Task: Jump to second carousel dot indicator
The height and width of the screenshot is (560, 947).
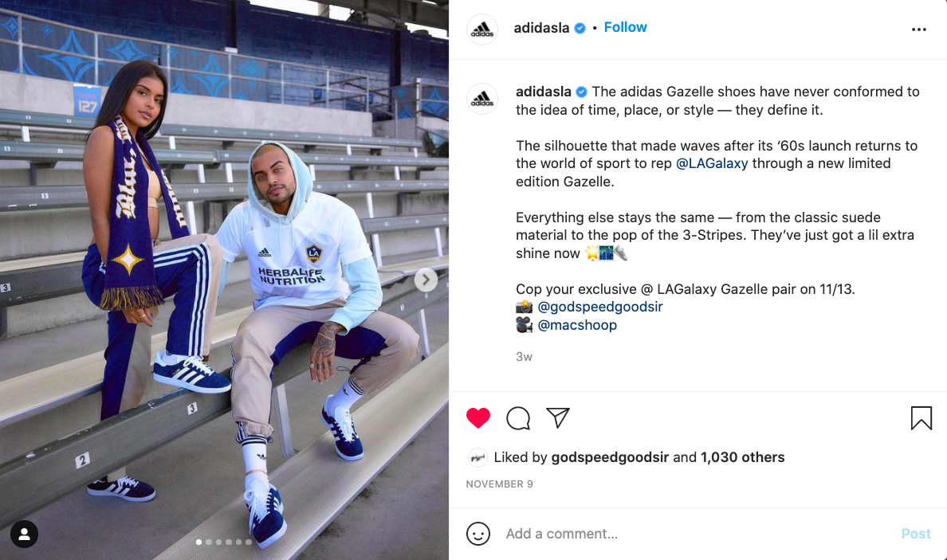Action: click(209, 542)
